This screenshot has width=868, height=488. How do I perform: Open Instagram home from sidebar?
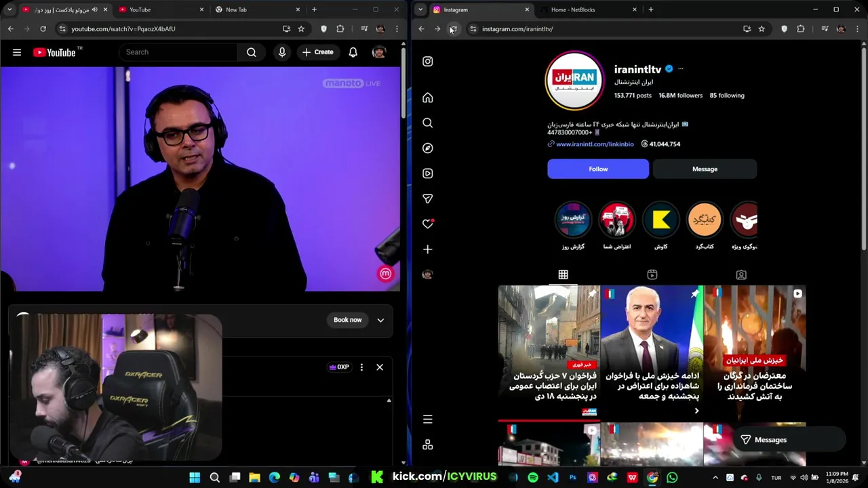coord(428,98)
